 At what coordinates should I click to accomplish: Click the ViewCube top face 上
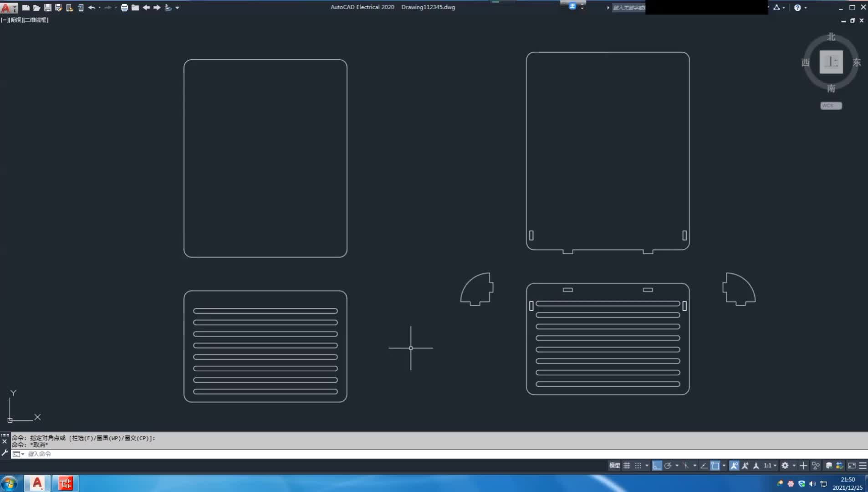(831, 62)
